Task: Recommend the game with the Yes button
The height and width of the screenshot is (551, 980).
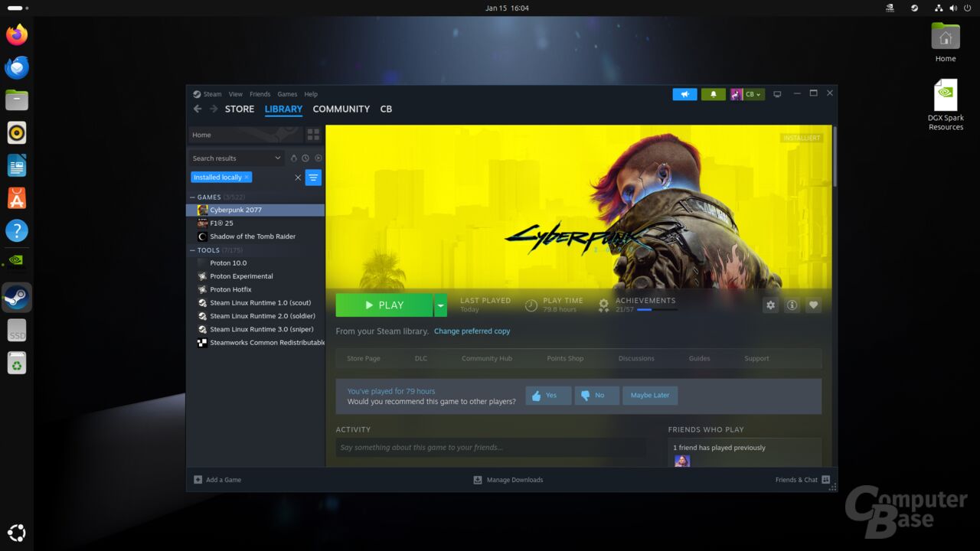Action: (548, 396)
